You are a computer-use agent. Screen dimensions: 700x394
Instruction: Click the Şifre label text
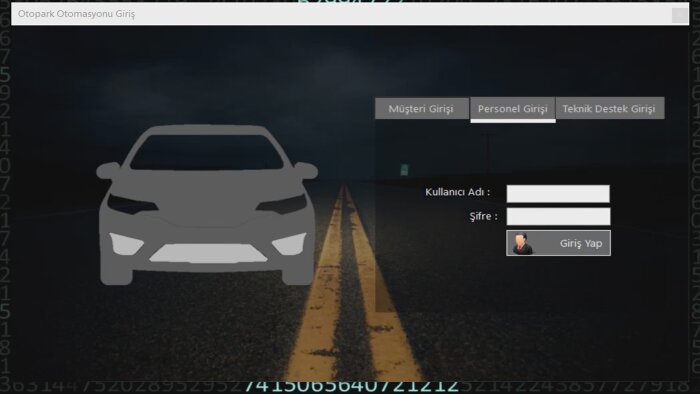[x=483, y=216]
